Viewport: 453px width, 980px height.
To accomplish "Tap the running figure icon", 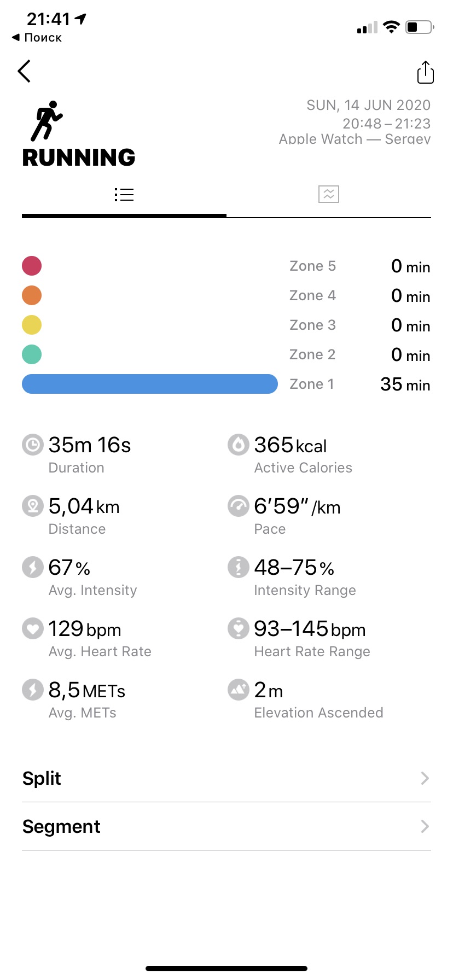I will [x=47, y=121].
